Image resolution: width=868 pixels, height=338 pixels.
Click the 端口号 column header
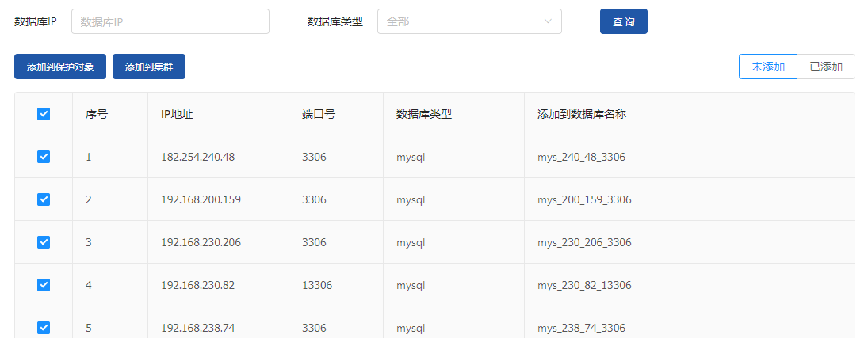(319, 114)
